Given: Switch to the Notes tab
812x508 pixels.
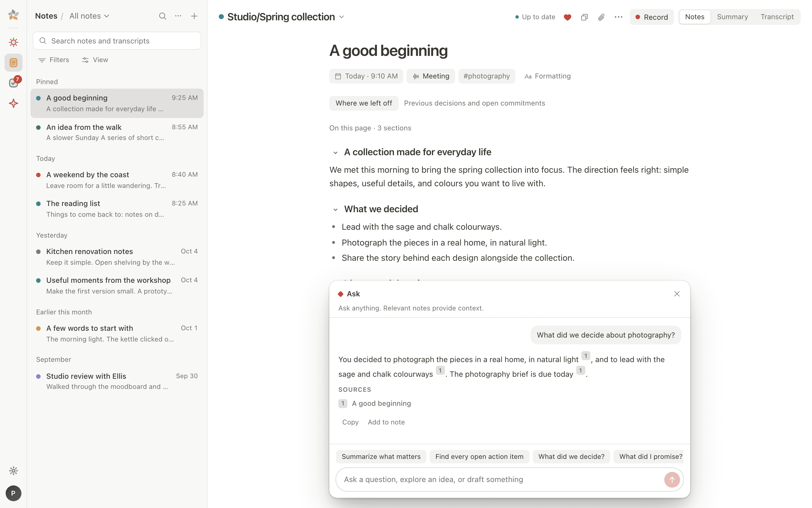Looking at the screenshot, I should (x=694, y=17).
